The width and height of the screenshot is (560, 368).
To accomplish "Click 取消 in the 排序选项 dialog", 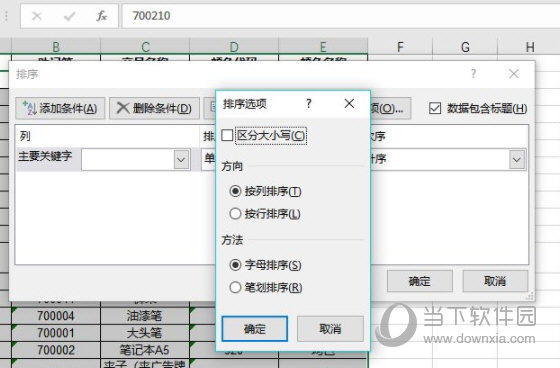I will (330, 329).
